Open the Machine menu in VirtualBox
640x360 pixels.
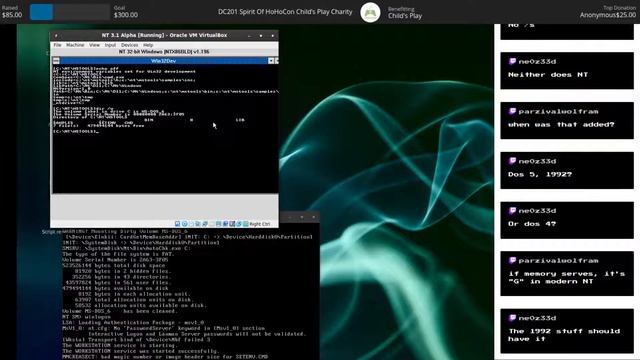75,45
